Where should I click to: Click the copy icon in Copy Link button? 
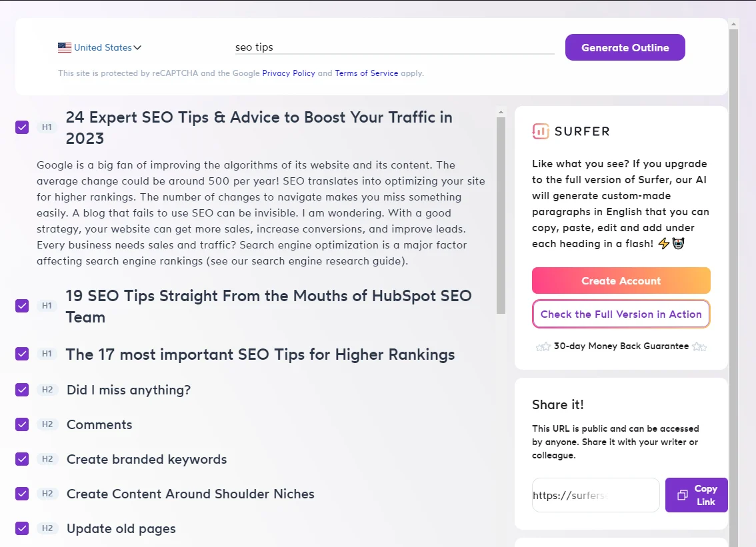click(x=682, y=495)
